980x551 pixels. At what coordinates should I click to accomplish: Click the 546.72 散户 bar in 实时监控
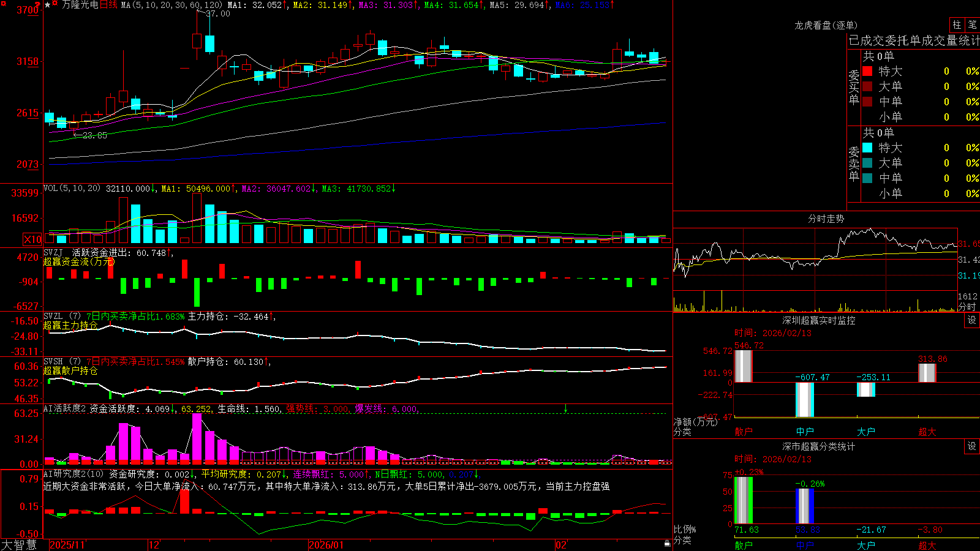[744, 366]
